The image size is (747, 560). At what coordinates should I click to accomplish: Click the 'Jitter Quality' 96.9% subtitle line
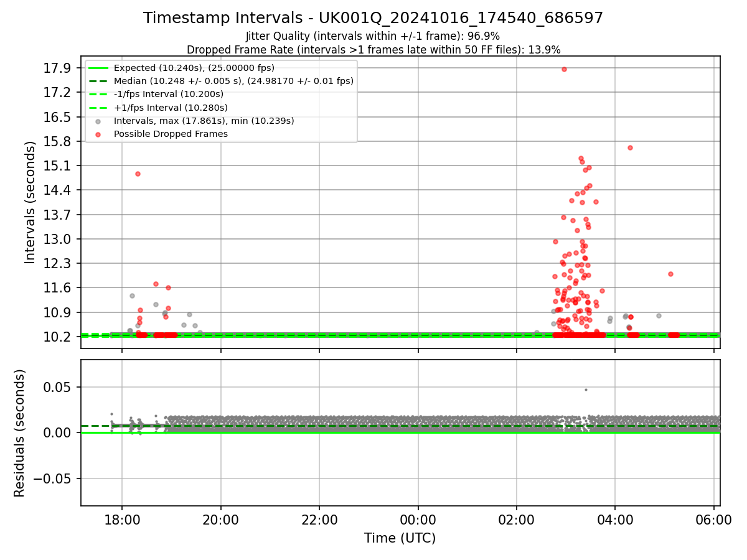pos(374,36)
